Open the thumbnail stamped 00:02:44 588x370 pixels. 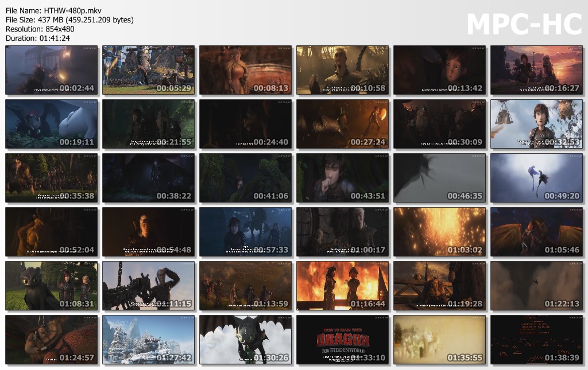(x=51, y=70)
